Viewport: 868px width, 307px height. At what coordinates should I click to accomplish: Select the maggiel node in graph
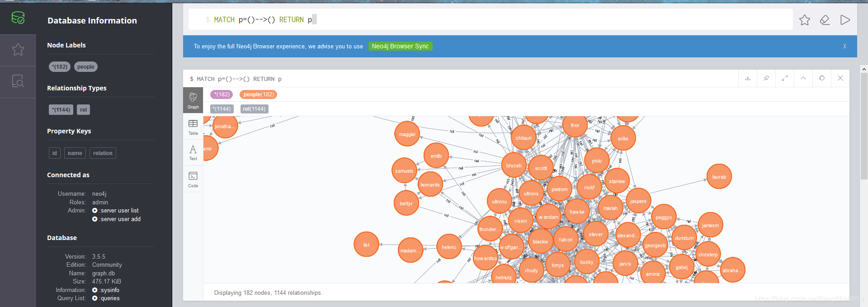coord(407,134)
